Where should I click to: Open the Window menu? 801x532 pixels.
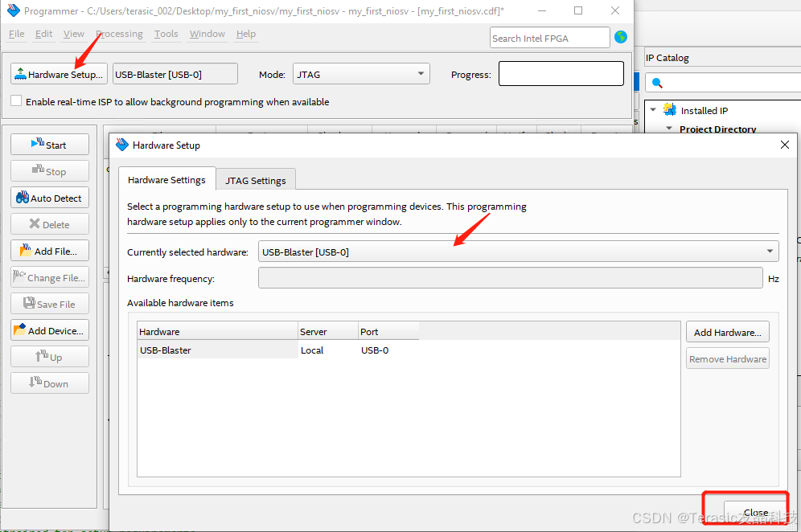pos(207,34)
